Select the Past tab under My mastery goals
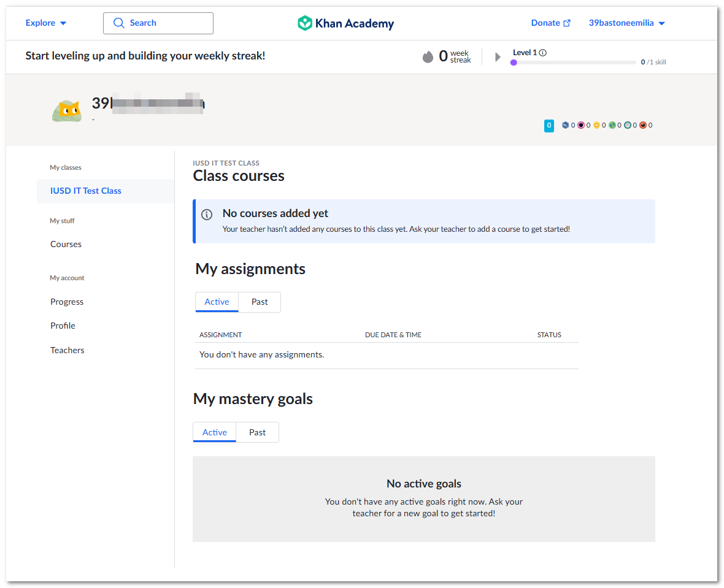The height and width of the screenshot is (588, 724). click(257, 432)
